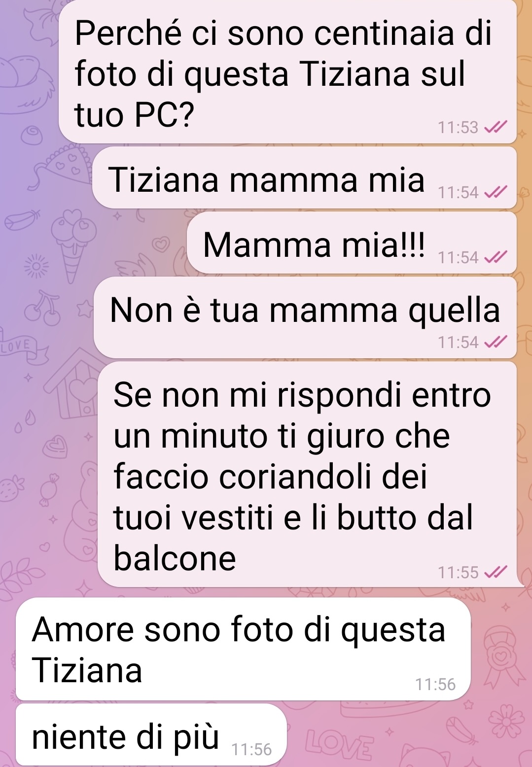Image resolution: width=532 pixels, height=767 pixels.
Task: Tap the 11:56 timestamp on the Amore message
Action: pyautogui.click(x=435, y=684)
